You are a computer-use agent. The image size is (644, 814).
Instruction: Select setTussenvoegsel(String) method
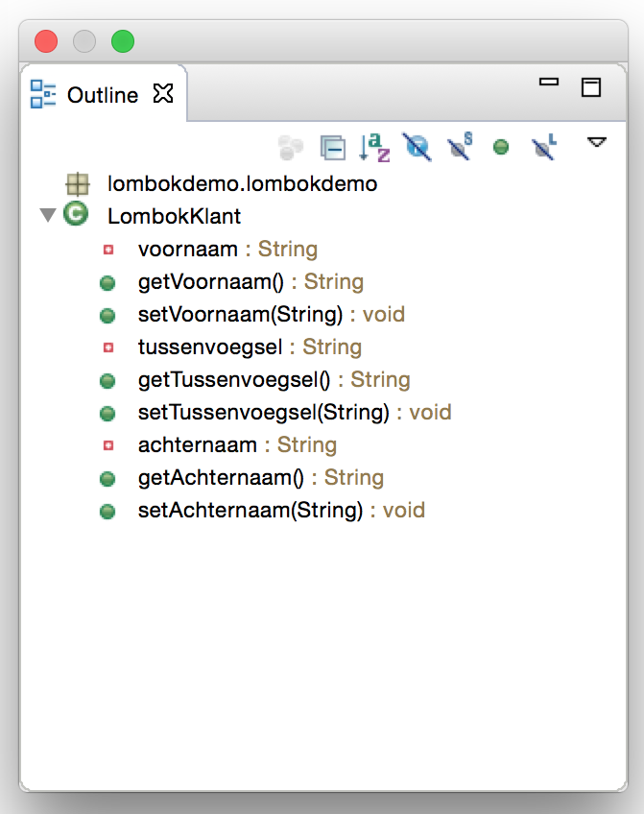(x=264, y=413)
